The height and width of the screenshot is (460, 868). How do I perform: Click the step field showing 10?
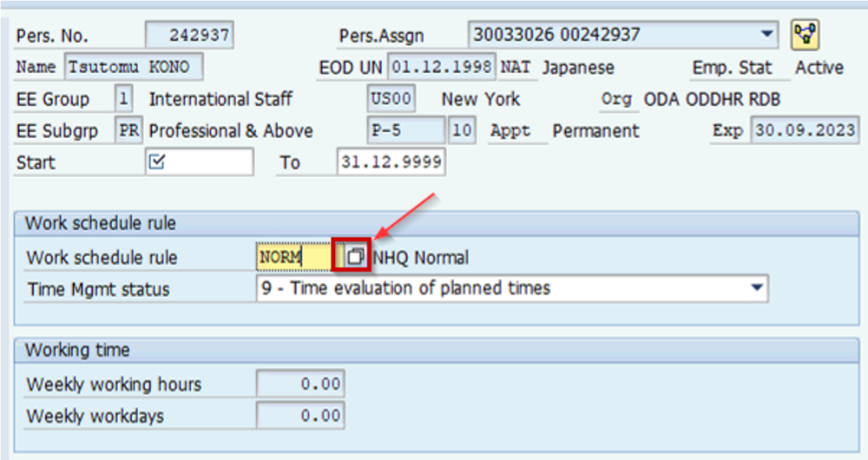point(462,131)
